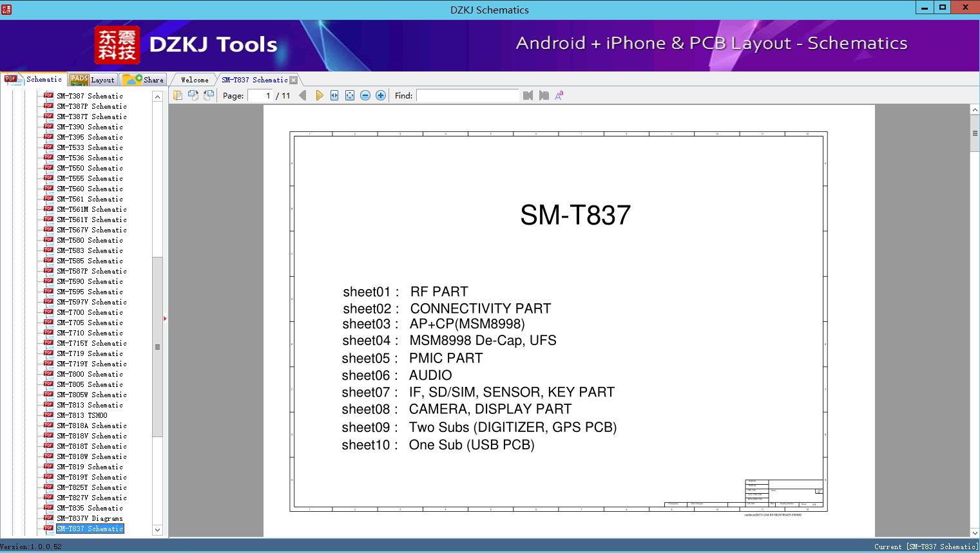980x553 pixels.
Task: Close the SM-T837 Schematic tab
Action: coord(294,80)
